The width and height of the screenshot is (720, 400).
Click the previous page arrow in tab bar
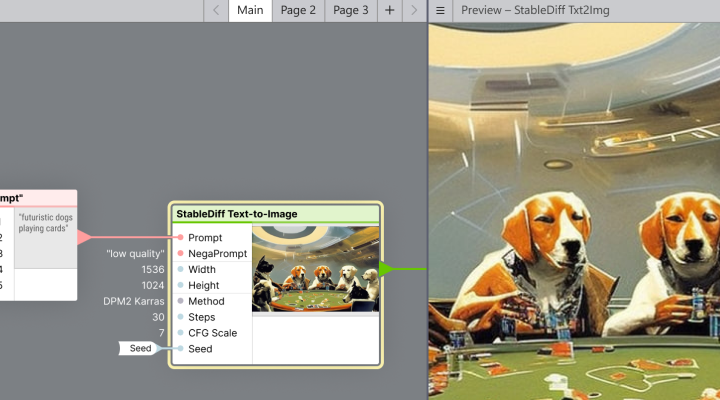pos(216,10)
